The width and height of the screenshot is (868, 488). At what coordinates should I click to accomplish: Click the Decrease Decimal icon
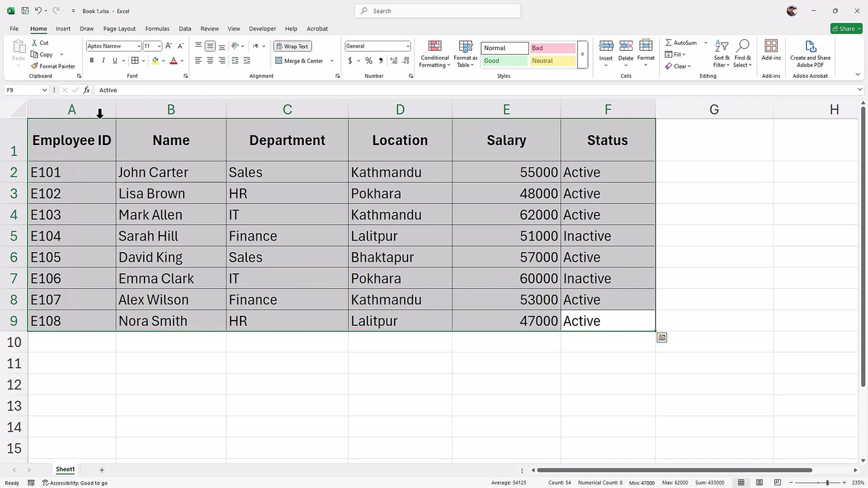tap(406, 60)
